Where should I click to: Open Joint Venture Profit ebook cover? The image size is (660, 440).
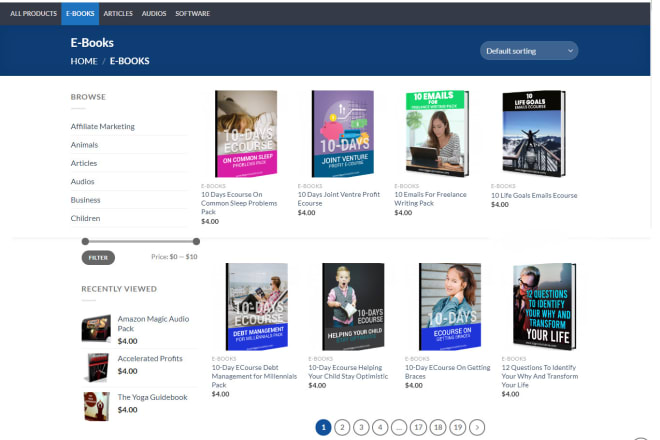[x=343, y=133]
